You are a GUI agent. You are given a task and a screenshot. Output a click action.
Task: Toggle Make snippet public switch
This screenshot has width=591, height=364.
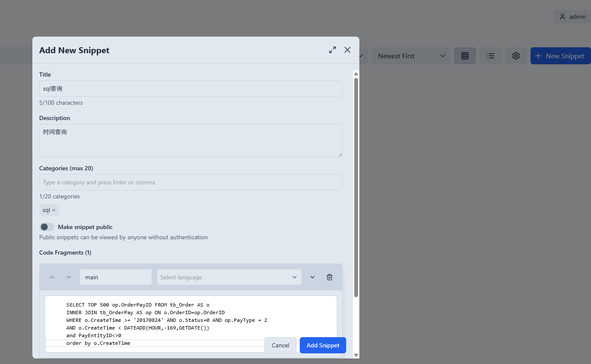point(47,227)
